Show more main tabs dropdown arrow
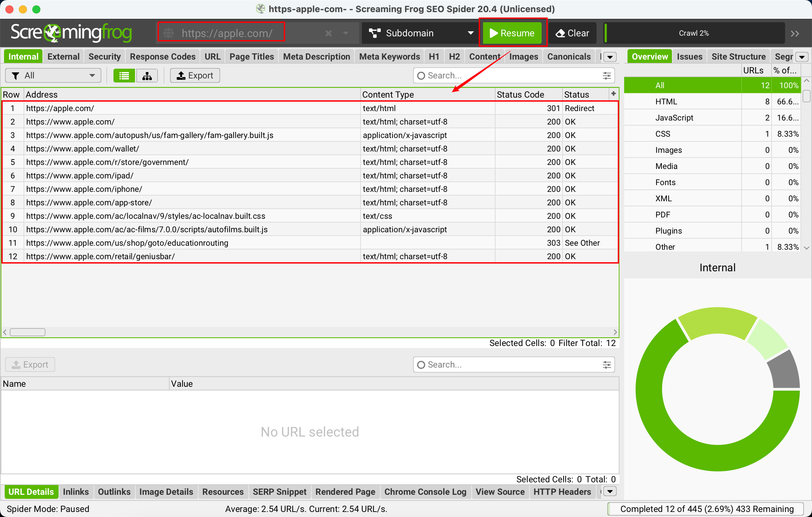812x517 pixels. [610, 57]
